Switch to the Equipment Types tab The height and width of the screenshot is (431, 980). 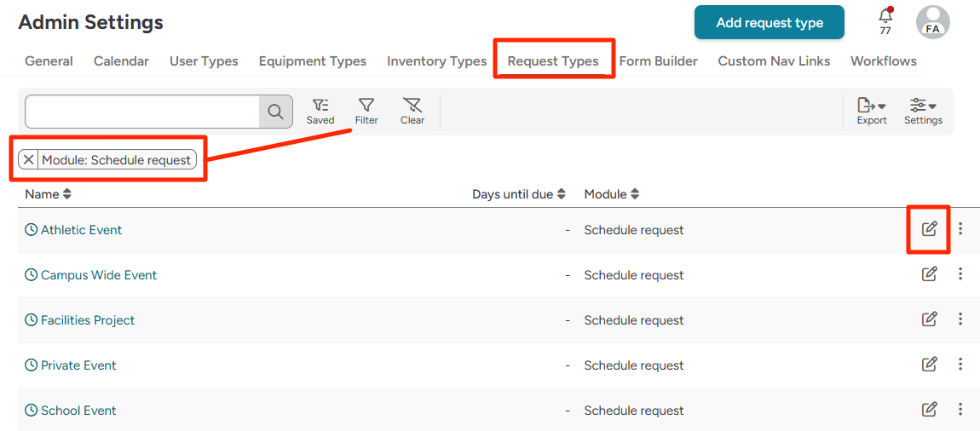[x=312, y=61]
